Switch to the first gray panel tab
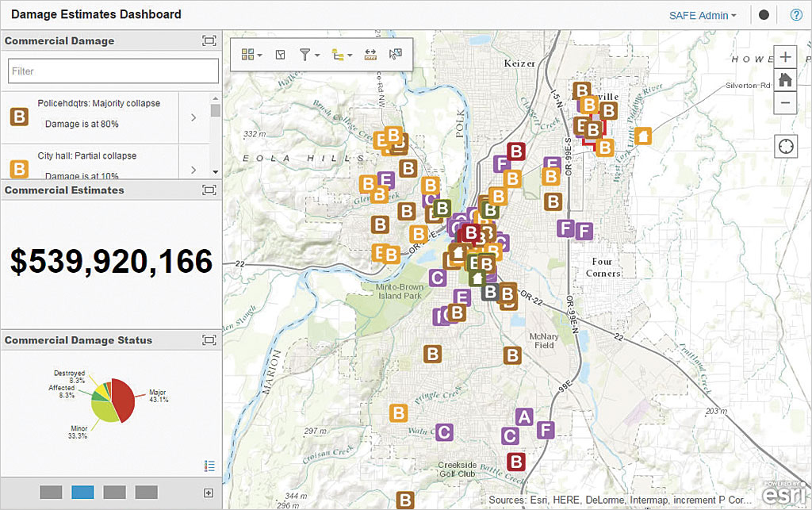 [x=51, y=493]
